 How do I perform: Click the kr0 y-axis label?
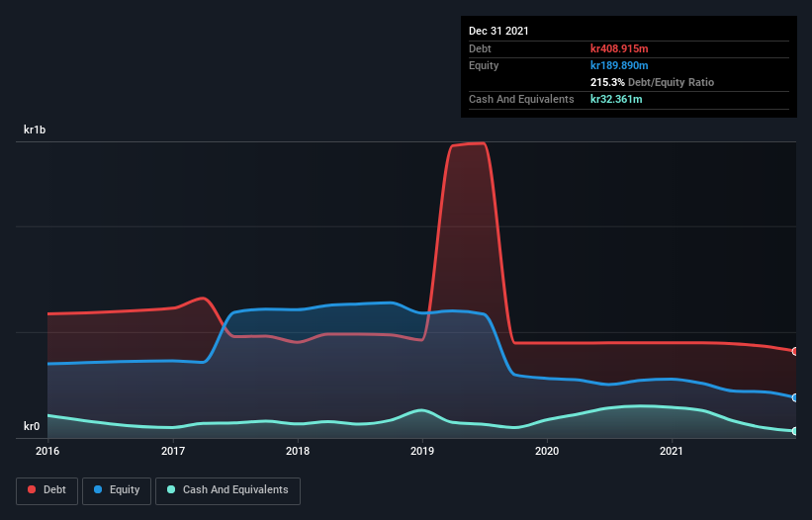click(32, 426)
